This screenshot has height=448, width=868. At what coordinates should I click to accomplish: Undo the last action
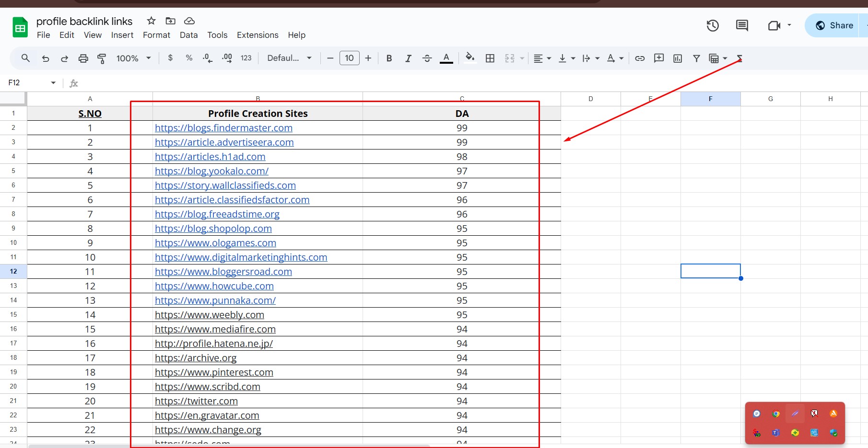[46, 58]
